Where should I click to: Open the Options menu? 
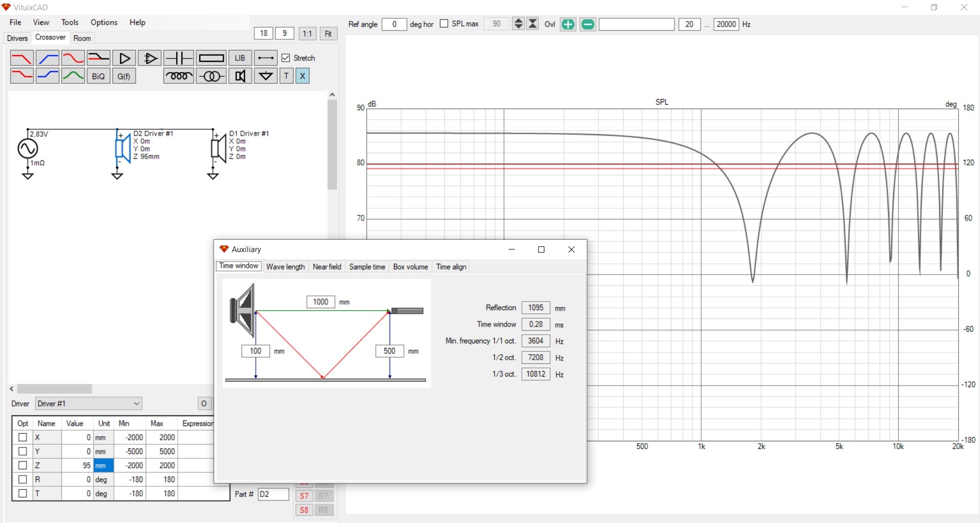[x=104, y=22]
